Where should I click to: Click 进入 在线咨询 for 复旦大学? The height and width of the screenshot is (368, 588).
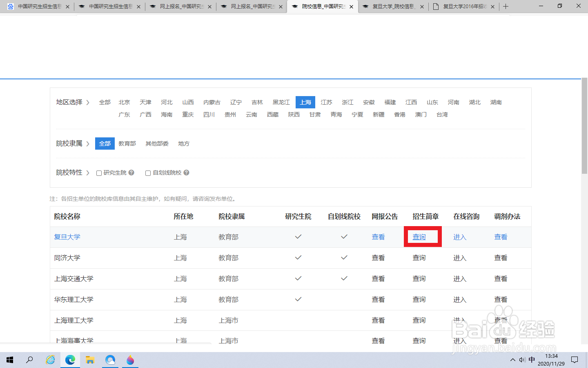(460, 237)
